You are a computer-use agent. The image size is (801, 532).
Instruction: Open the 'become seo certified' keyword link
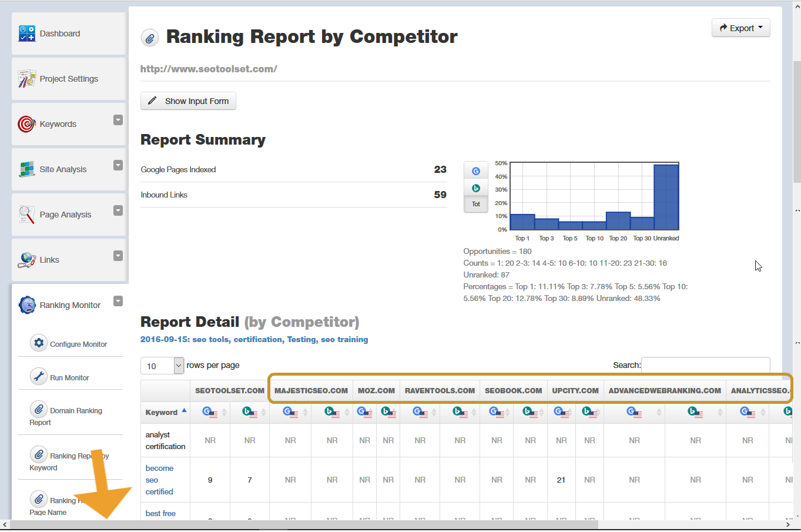click(x=159, y=480)
